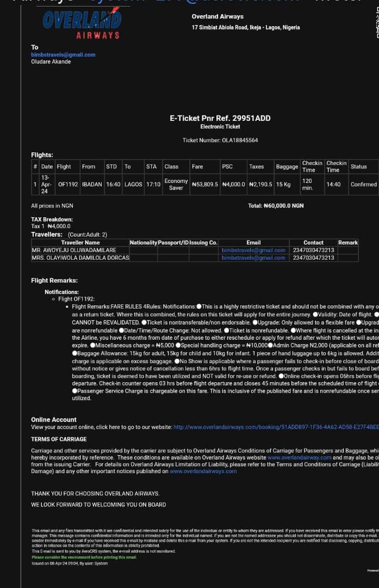Click the Overland Airways company name header
The image size is (379, 588).
(218, 16)
